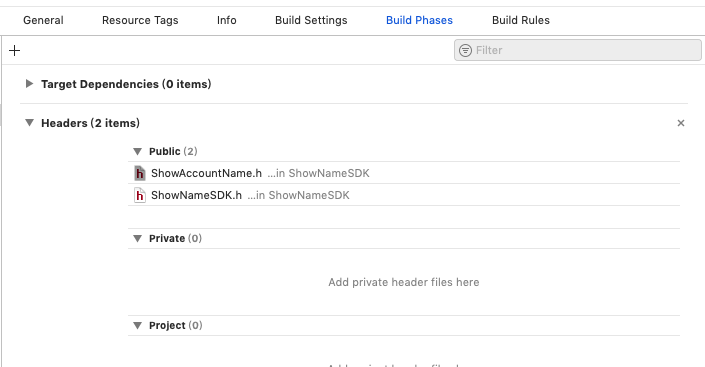The height and width of the screenshot is (367, 705).
Task: Select the ShowNameSDK.h header file icon
Action: (140, 195)
